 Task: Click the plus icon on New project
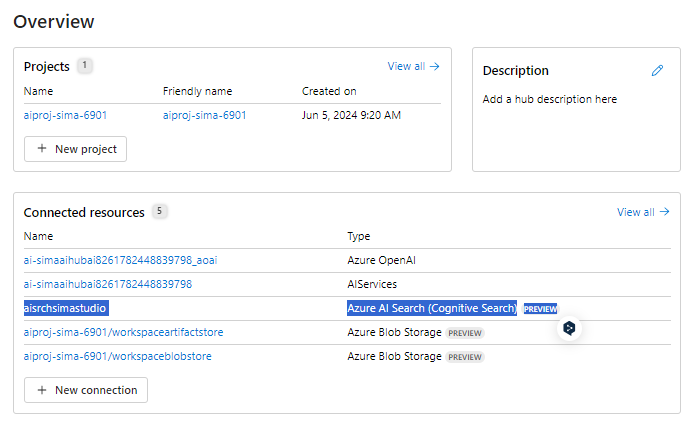pos(42,149)
